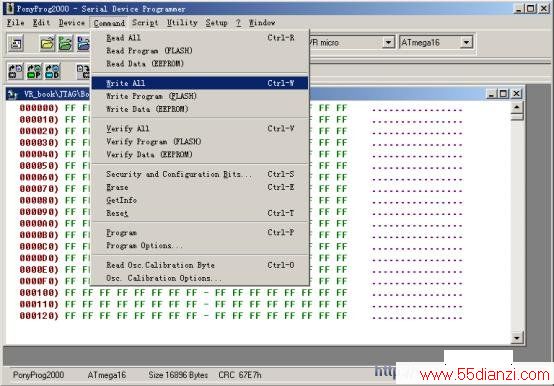The image size is (554, 386).
Task: Choose Read Osc. Calibration Byte
Action: tap(200, 265)
